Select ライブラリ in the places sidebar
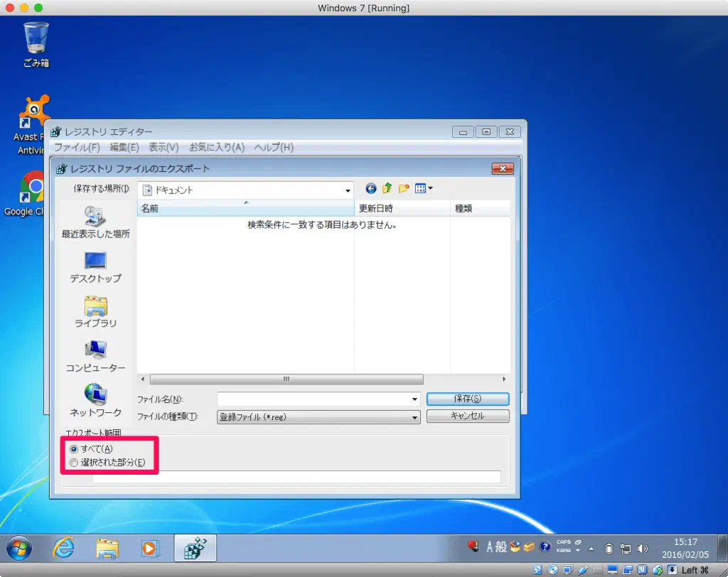The height and width of the screenshot is (577, 728). point(96,311)
